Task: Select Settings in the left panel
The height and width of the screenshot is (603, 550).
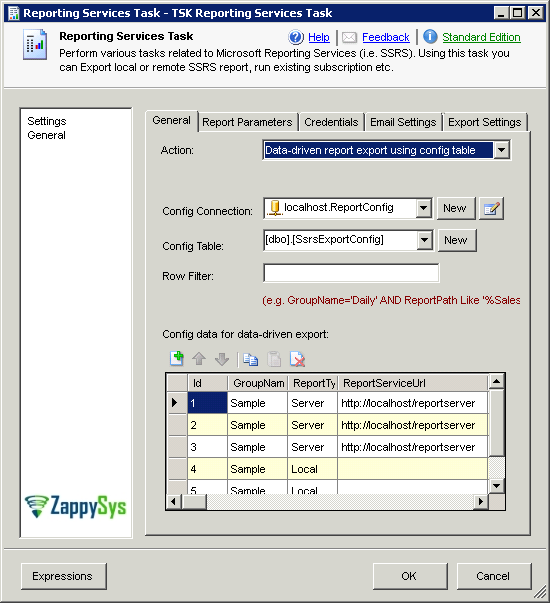Action: tap(47, 121)
